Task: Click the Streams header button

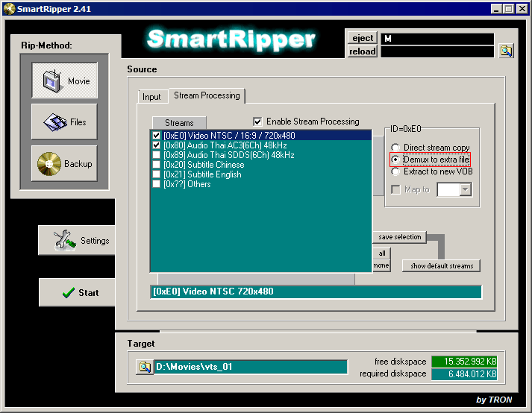Action: (x=179, y=123)
